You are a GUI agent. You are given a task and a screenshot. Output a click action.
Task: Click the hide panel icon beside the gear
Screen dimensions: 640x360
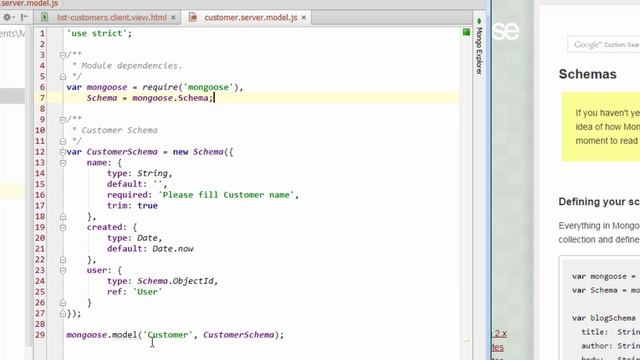24,18
